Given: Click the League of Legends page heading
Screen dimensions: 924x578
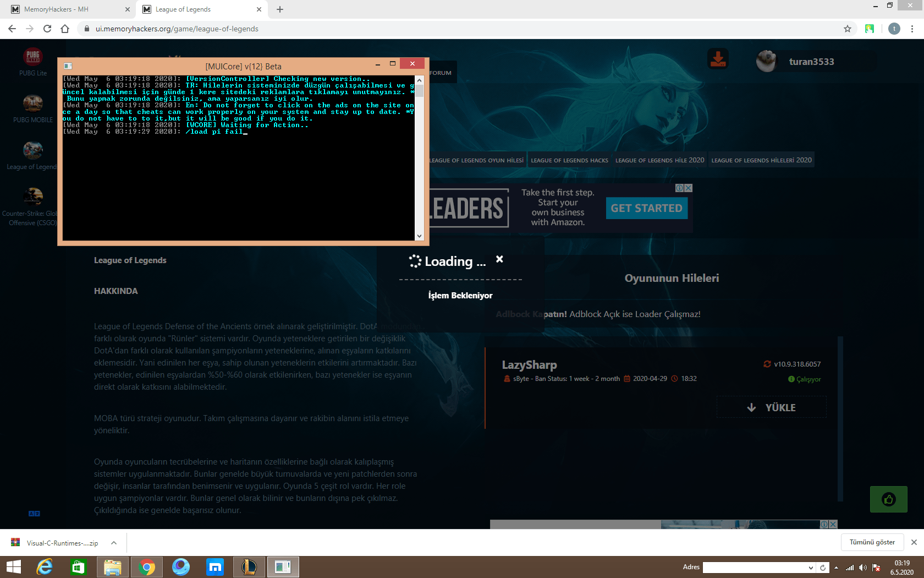Looking at the screenshot, I should coord(130,260).
